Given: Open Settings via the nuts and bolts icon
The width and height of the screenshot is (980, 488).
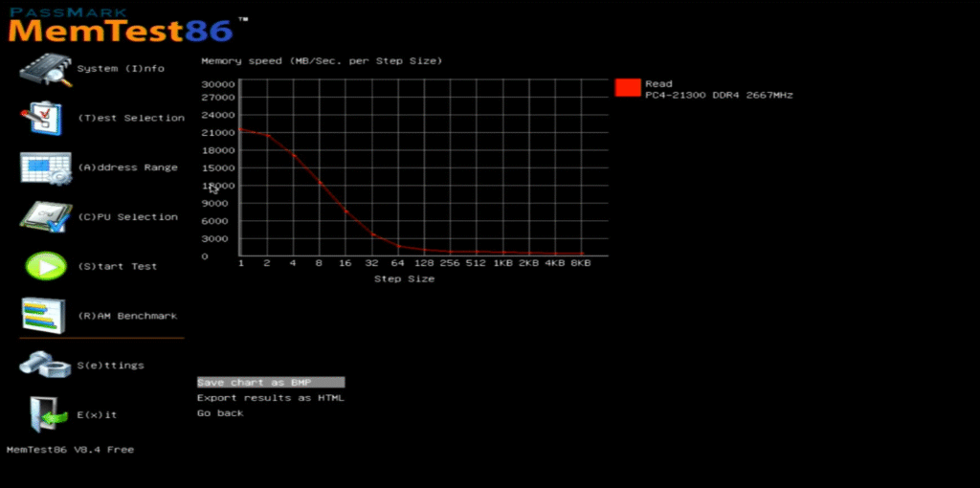Looking at the screenshot, I should (45, 366).
